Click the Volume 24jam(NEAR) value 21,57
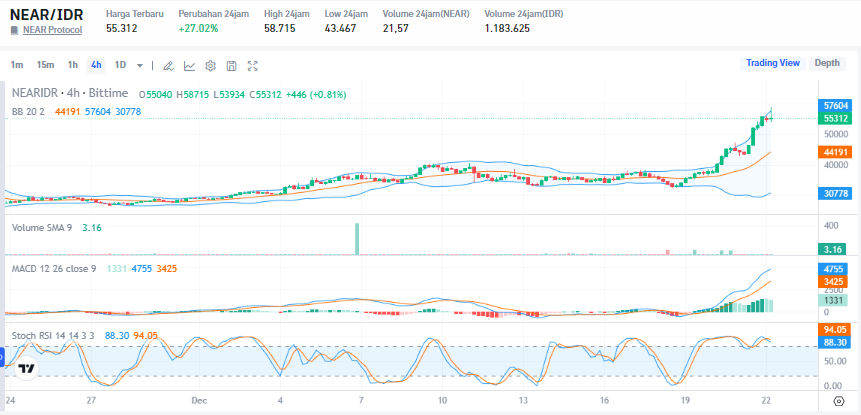This screenshot has height=415, width=861. click(395, 29)
